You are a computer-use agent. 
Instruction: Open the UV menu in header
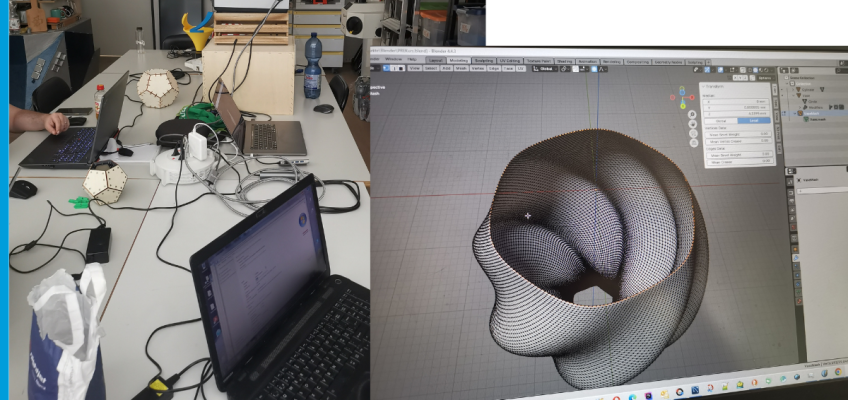click(521, 69)
